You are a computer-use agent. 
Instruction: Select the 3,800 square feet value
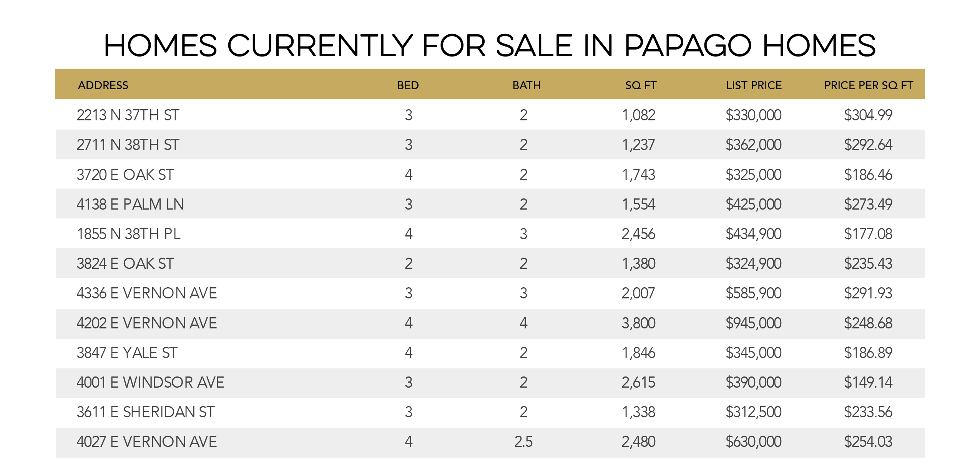[638, 323]
